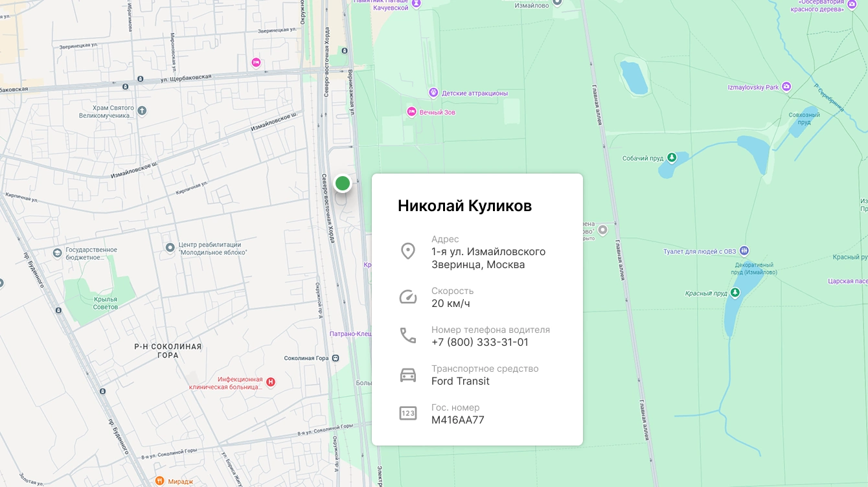Viewport: 868px width, 487px height.
Task: Click the Храм Святого Великомученика pin icon
Action: [142, 111]
